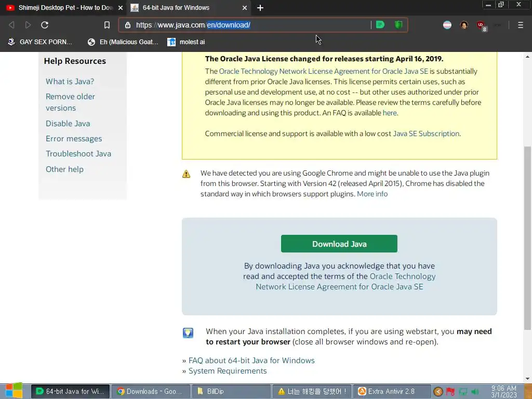Follow the FAQ 'here' link
The width and height of the screenshot is (532, 399).
390,113
